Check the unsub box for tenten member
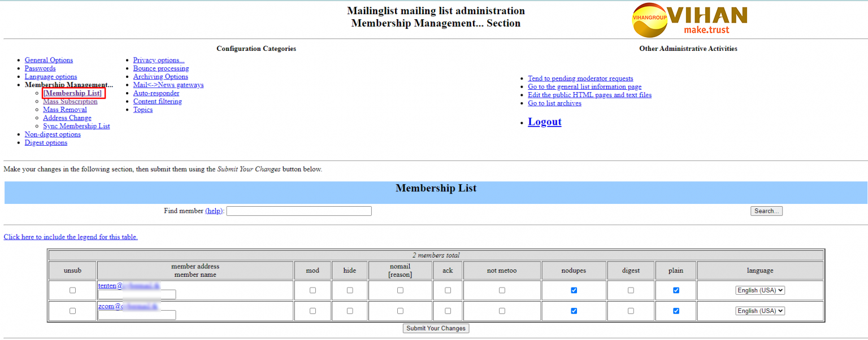The image size is (868, 340). click(x=72, y=290)
